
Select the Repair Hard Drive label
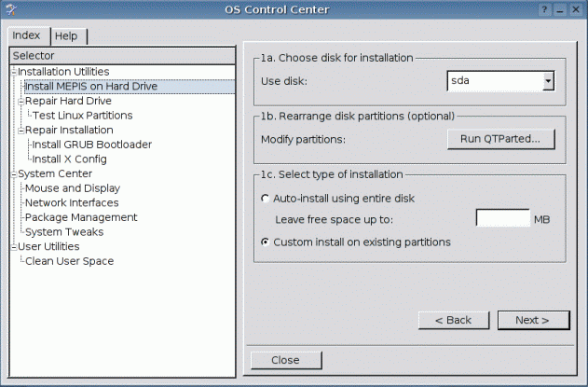point(68,101)
